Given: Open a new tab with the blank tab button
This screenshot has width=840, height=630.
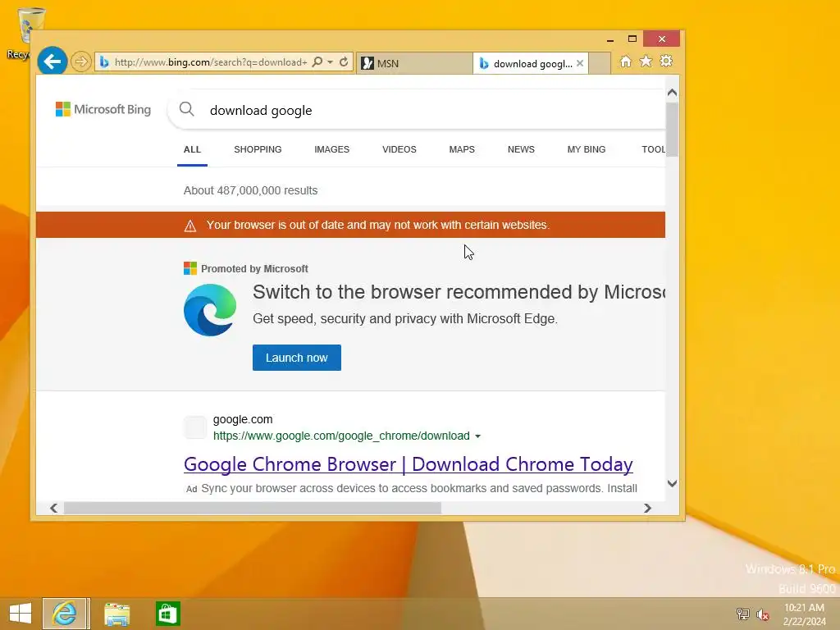Looking at the screenshot, I should 600,63.
